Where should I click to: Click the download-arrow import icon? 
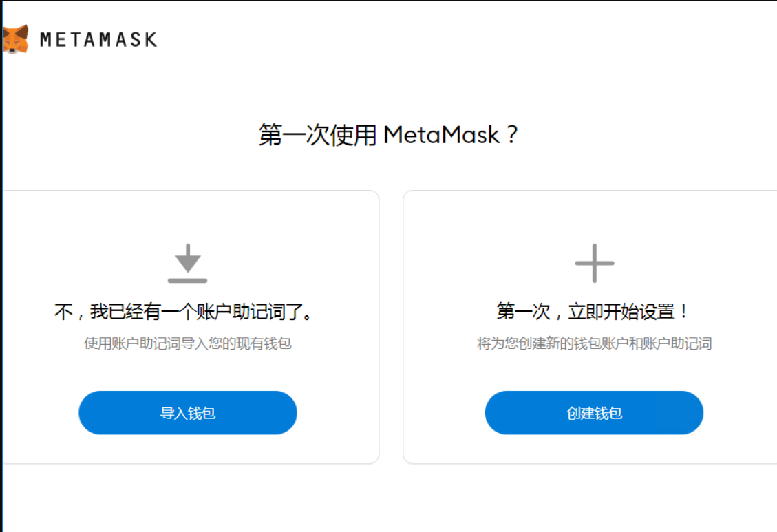[187, 263]
